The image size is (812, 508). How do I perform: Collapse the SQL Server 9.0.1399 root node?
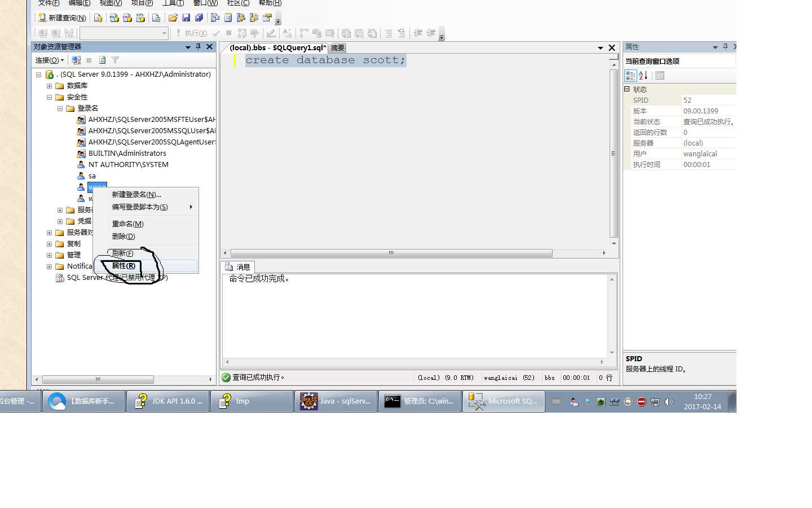tap(38, 75)
